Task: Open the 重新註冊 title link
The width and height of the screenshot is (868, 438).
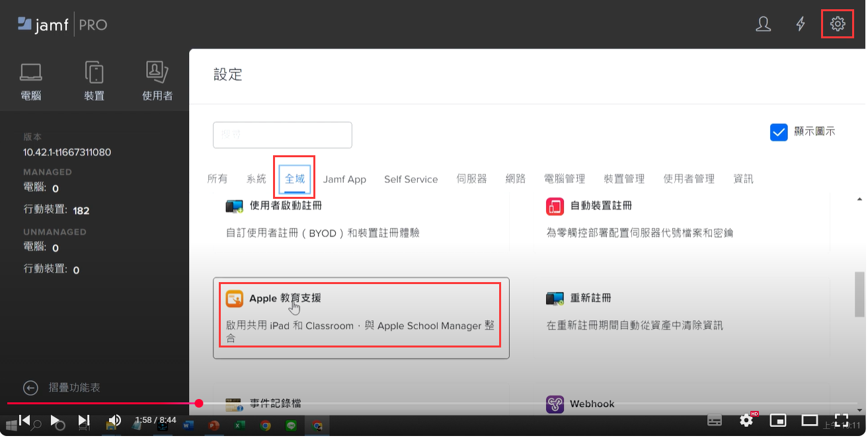Action: point(591,299)
